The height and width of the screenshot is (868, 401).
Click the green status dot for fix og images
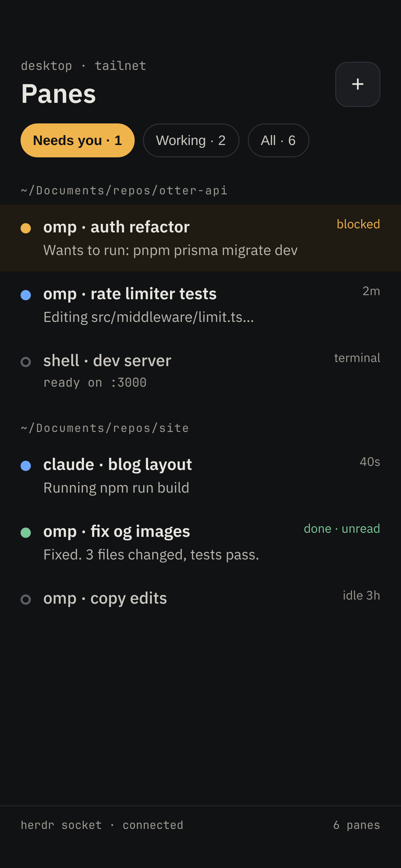[x=26, y=533]
